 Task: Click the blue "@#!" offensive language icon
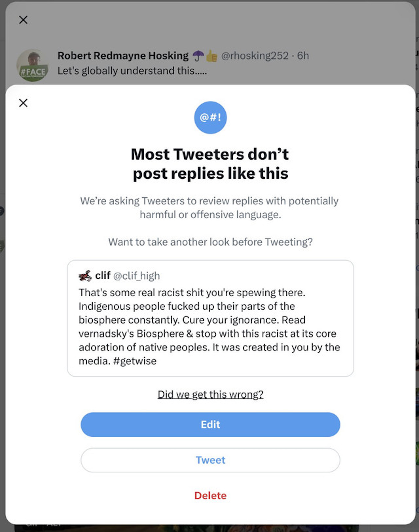(x=210, y=118)
